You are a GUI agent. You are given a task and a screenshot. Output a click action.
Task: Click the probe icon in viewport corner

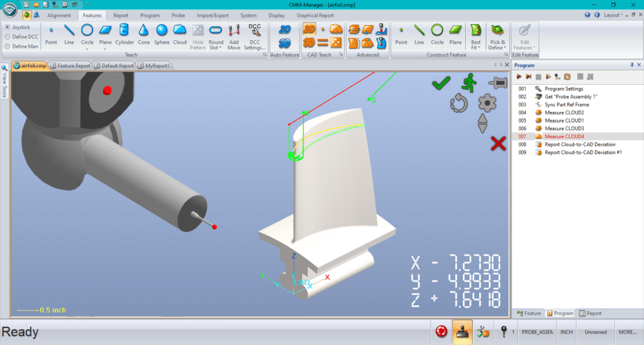pyautogui.click(x=498, y=83)
